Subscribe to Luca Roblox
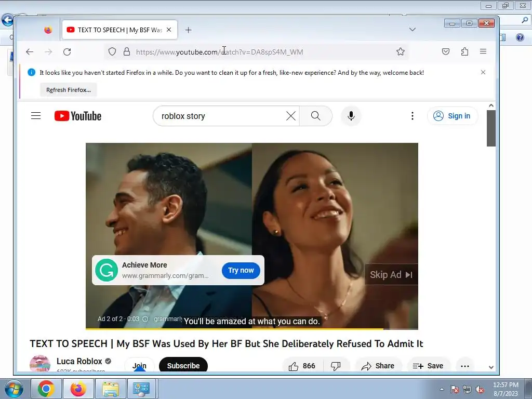This screenshot has height=399, width=532. click(183, 365)
